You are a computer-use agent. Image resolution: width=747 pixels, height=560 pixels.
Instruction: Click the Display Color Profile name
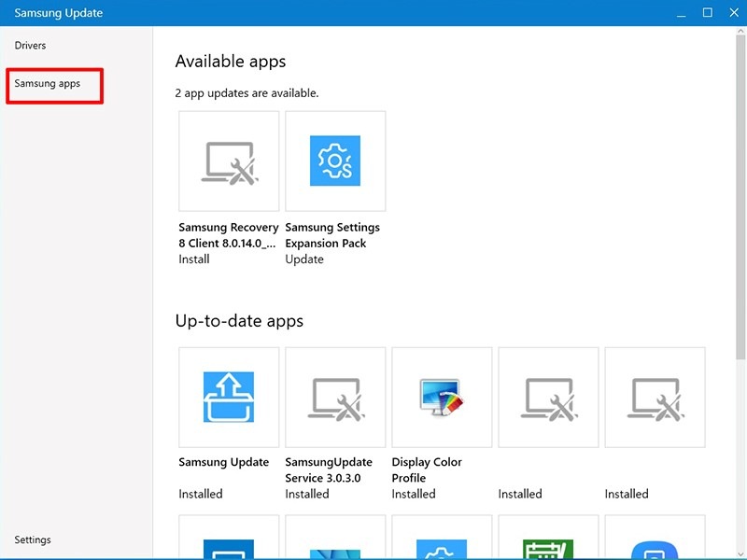427,470
